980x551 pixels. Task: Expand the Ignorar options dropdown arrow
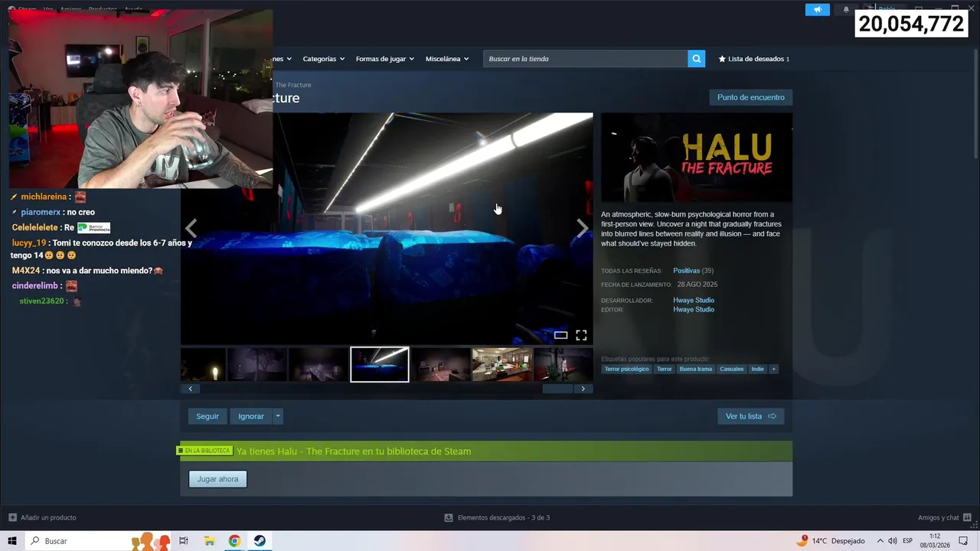click(278, 416)
